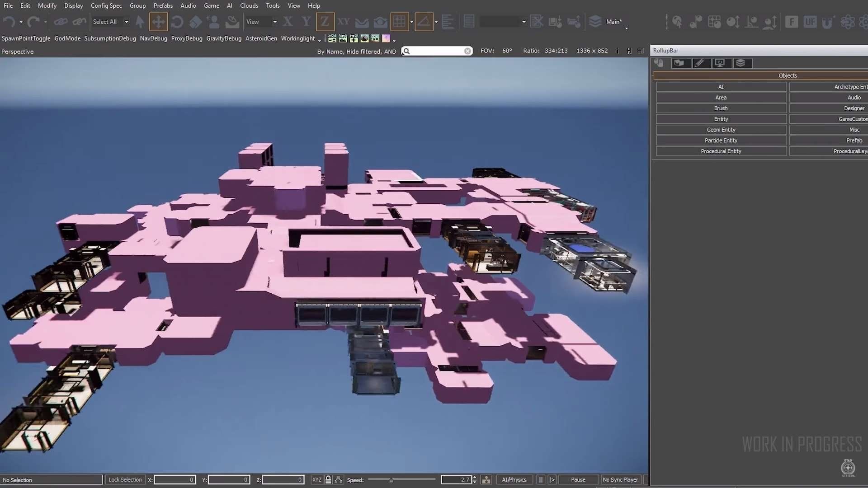Viewport: 868px width, 488px height.
Task: Click the GodMode toolbar button
Action: tap(67, 38)
